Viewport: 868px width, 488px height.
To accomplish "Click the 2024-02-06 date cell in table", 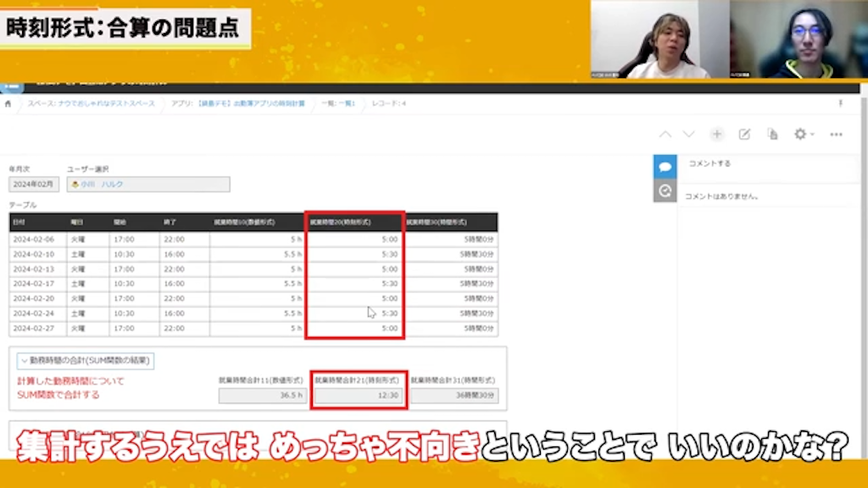I will [34, 240].
